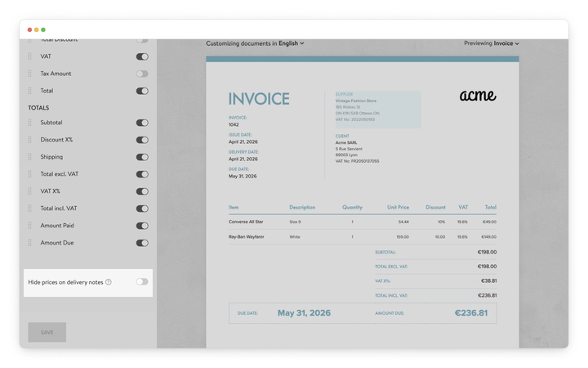This screenshot has height=368, width=588.
Task: Toggle the Total excl. VAT switch
Action: [142, 174]
